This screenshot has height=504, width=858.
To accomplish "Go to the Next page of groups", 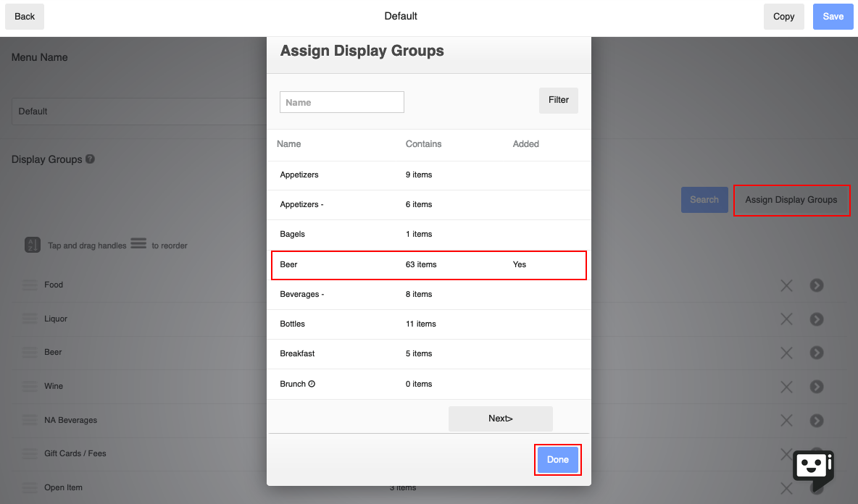I will [500, 418].
